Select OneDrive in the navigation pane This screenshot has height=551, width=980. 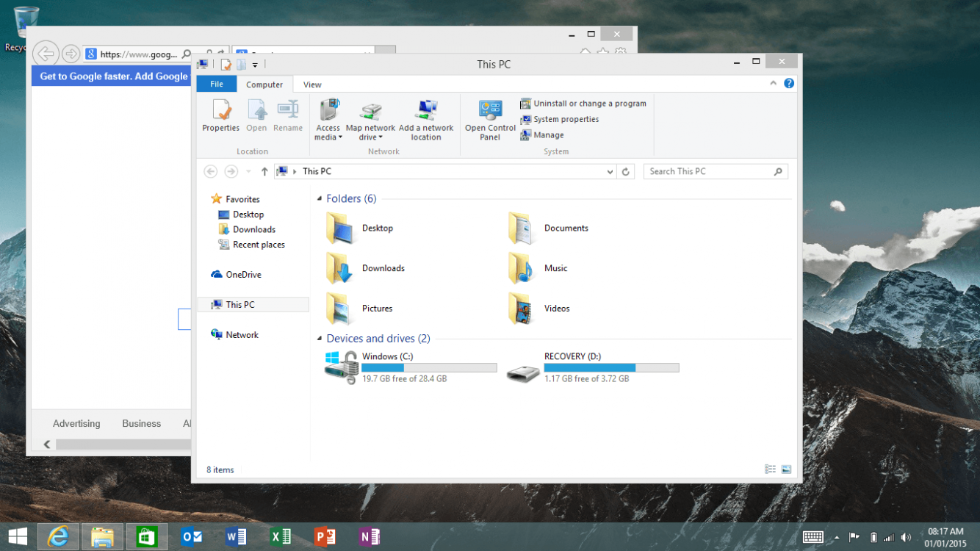236,275
